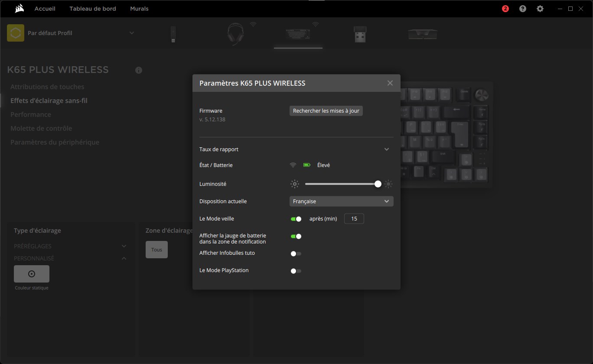Adjust the Luminosité brightness slider handle

[x=378, y=184]
